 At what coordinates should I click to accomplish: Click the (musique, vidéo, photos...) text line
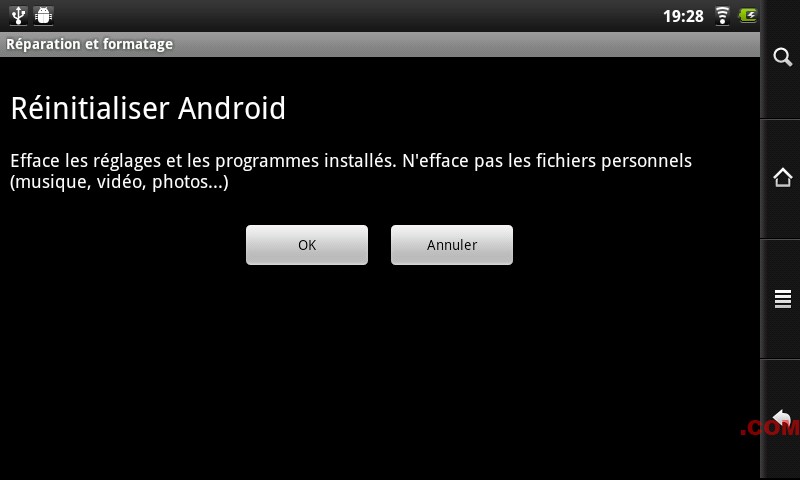(x=119, y=182)
